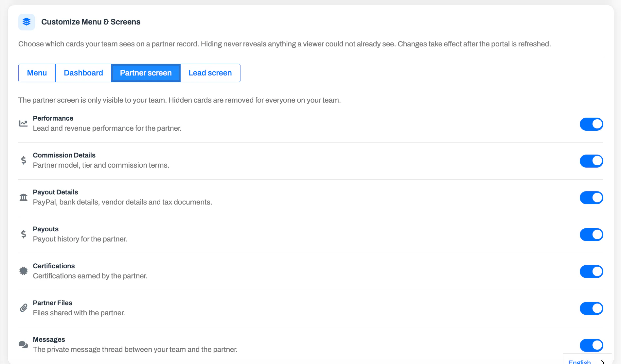Disable the Messages card toggle

pos(591,345)
